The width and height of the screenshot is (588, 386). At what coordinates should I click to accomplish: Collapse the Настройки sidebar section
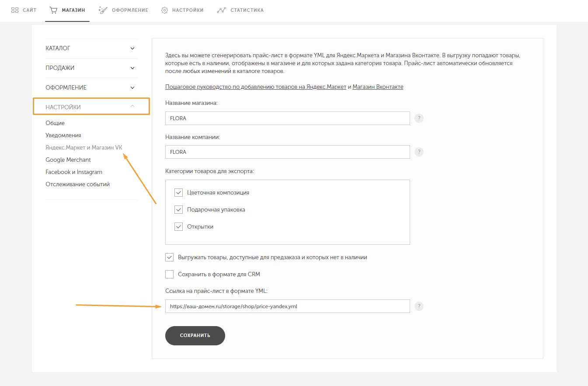point(132,107)
